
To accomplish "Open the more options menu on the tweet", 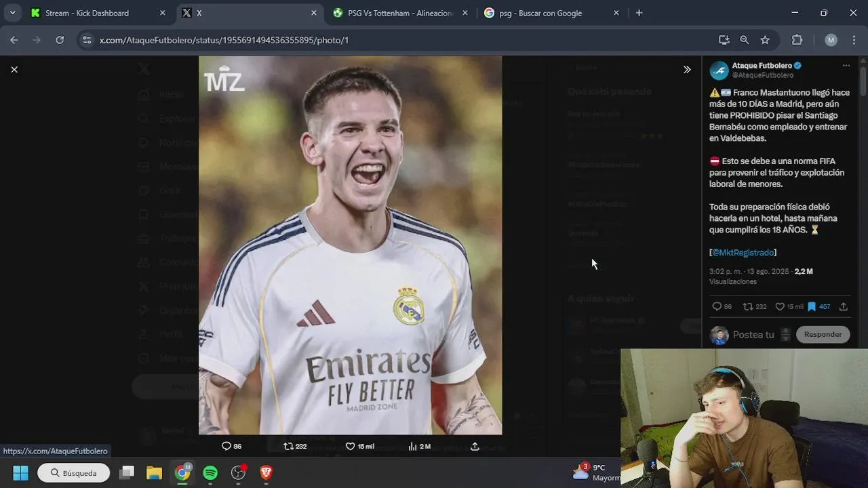I will tap(846, 66).
